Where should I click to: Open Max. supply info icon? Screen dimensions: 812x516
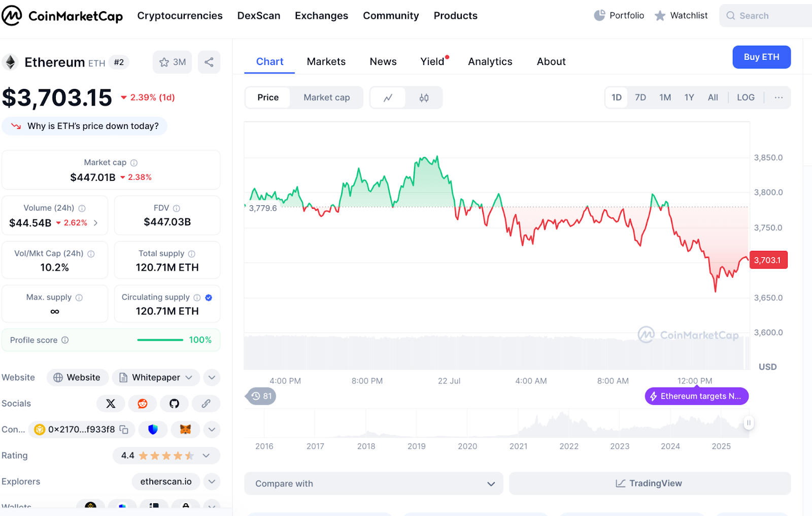79,298
